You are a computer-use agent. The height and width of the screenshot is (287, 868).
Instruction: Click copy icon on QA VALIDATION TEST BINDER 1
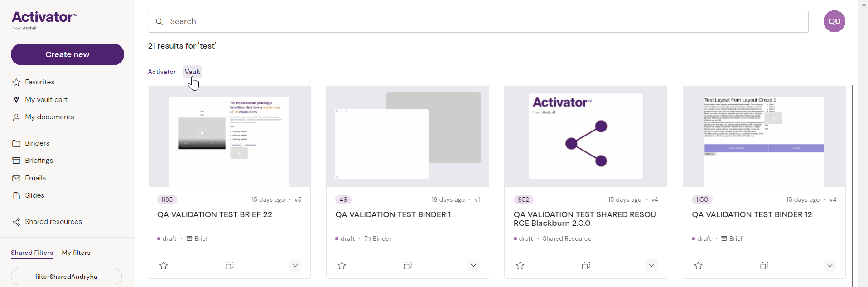point(408,265)
